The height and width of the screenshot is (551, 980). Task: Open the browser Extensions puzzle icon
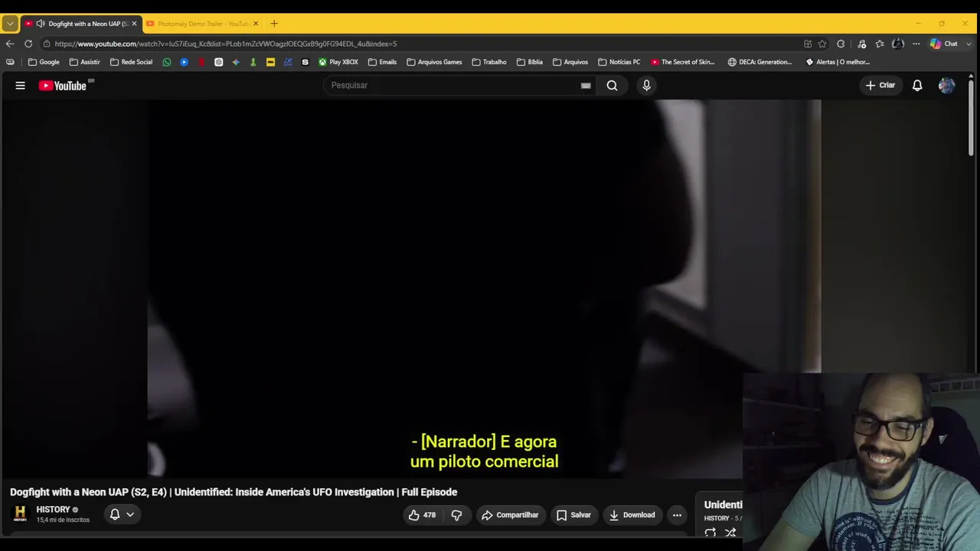(841, 44)
